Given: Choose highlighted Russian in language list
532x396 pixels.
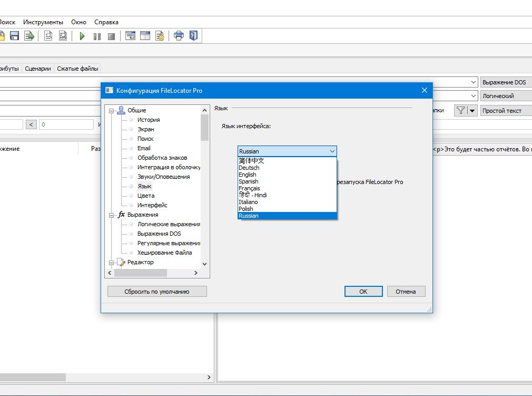Looking at the screenshot, I should (288, 216).
